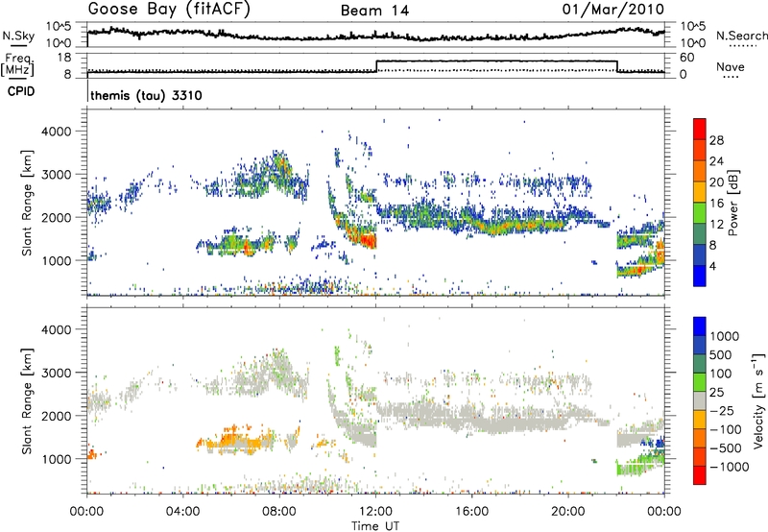Click the blue top segment of Velocity color bar
The width and height of the screenshot is (768, 532).
(x=700, y=326)
